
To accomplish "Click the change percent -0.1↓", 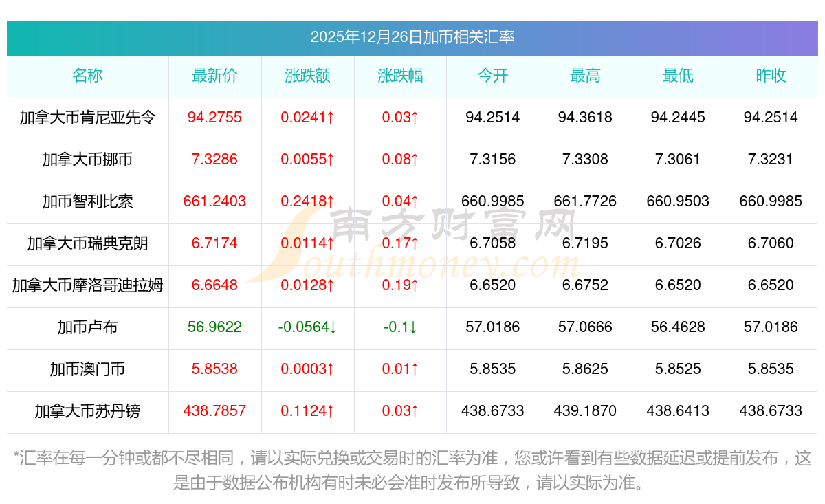I will (400, 327).
